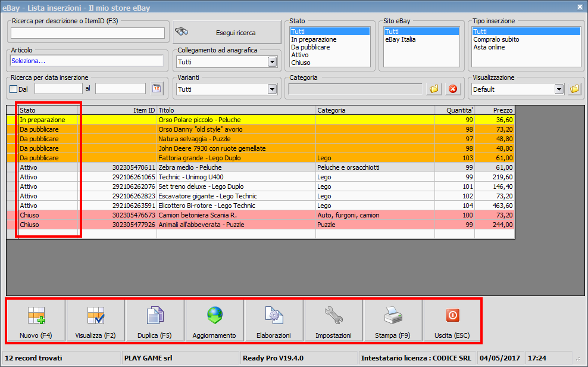Select row John Deere 7930 con ruote gemellate
Screen dimensions: 588x367
[x=261, y=148]
